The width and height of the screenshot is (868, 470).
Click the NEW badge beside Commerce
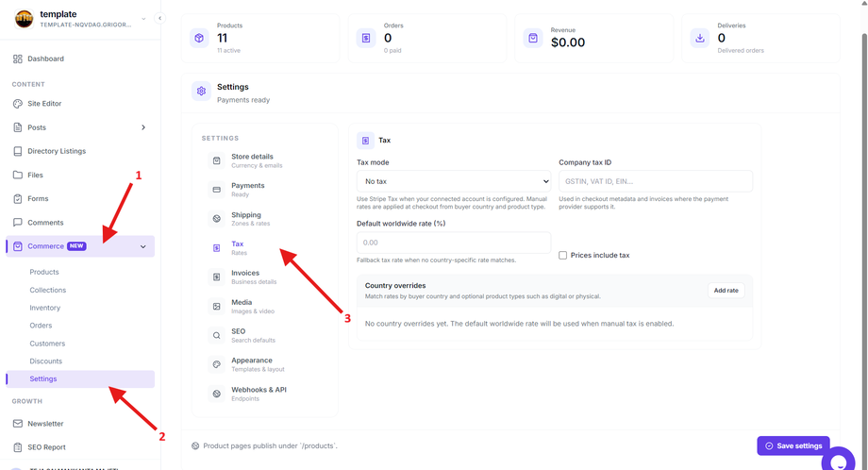76,246
